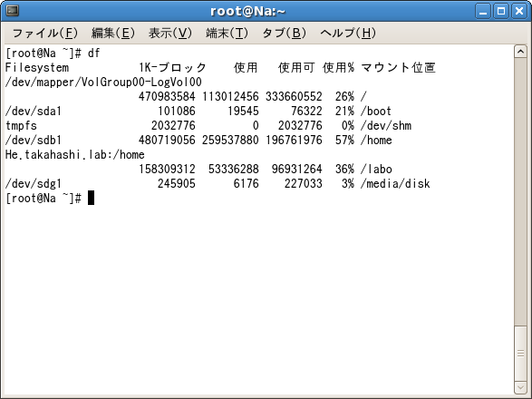The width and height of the screenshot is (532, 399).
Task: Click the /dev/sdb1 filesystem entry
Action: (34, 141)
